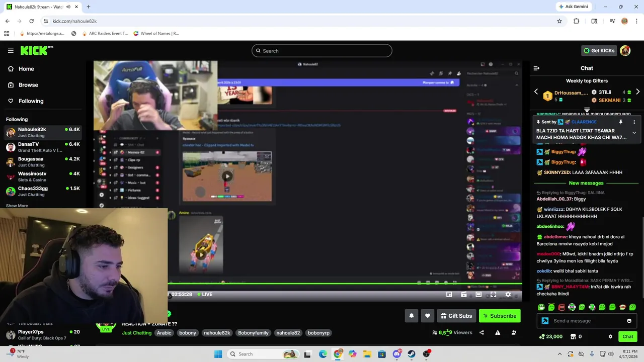Viewport: 644px width, 362px height.
Task: Follow the channel with heart button
Action: (428, 316)
